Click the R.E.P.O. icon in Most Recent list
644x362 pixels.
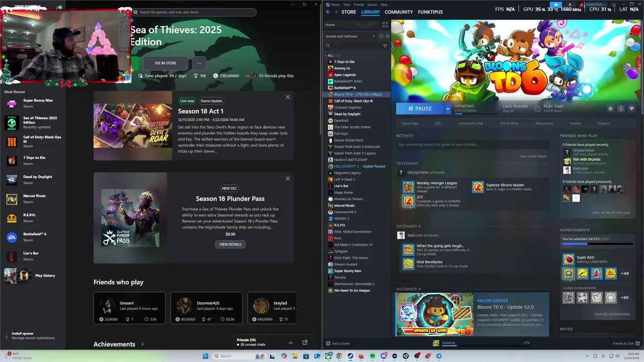[x=12, y=218]
